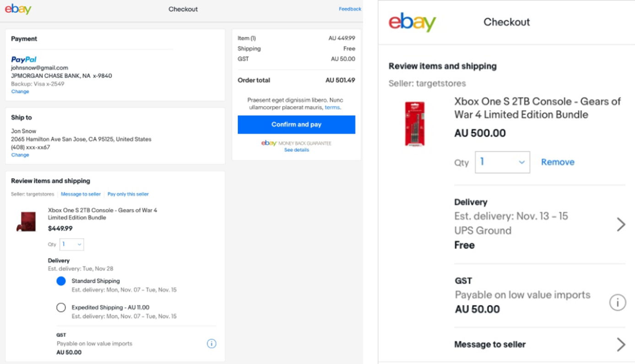635x364 pixels.
Task: Open GST info icon in desktop view
Action: pos(212,343)
